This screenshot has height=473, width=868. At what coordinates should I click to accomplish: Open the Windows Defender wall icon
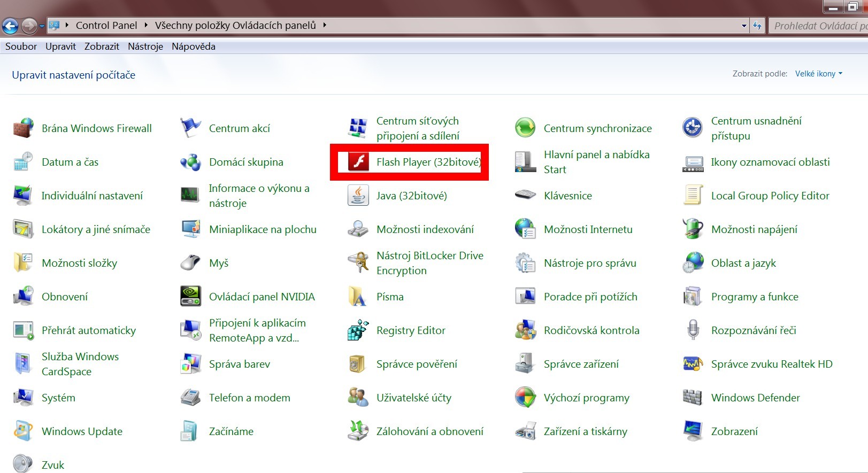click(693, 398)
